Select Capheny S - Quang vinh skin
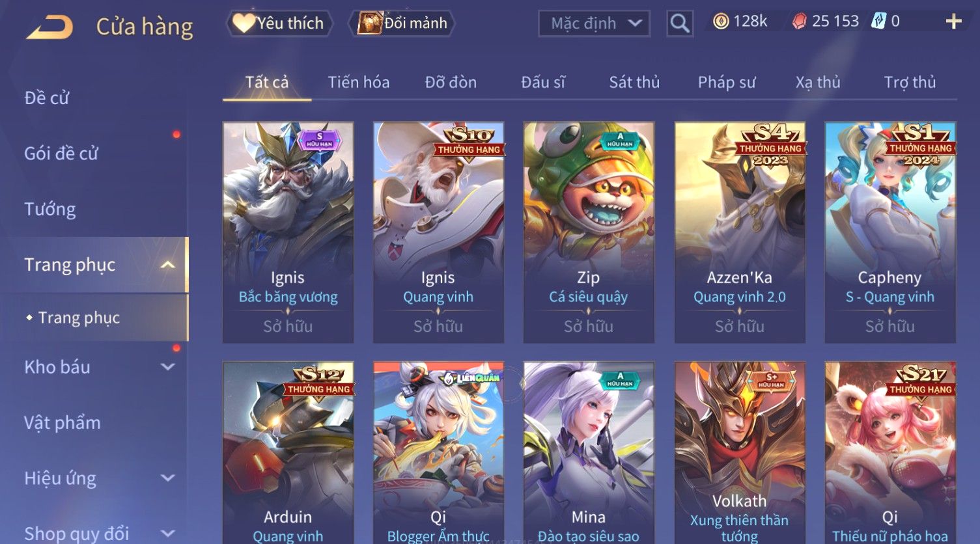The width and height of the screenshot is (980, 544). 890,232
